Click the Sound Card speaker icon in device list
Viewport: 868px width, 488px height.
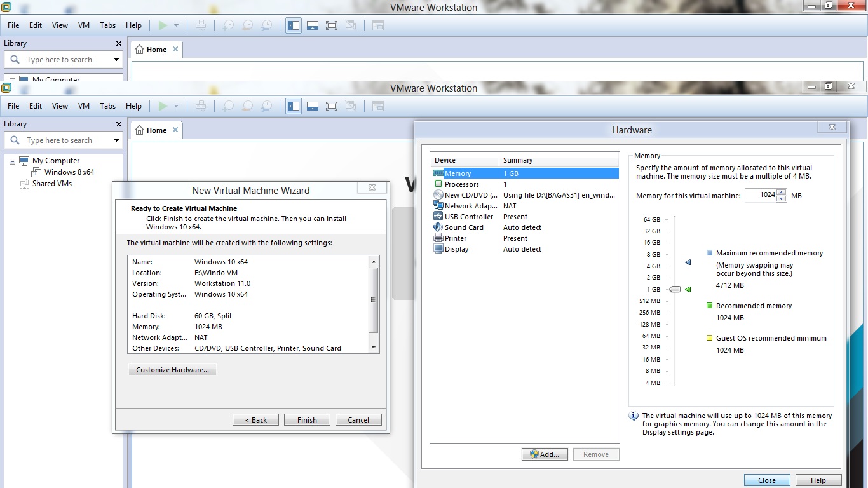(x=438, y=227)
